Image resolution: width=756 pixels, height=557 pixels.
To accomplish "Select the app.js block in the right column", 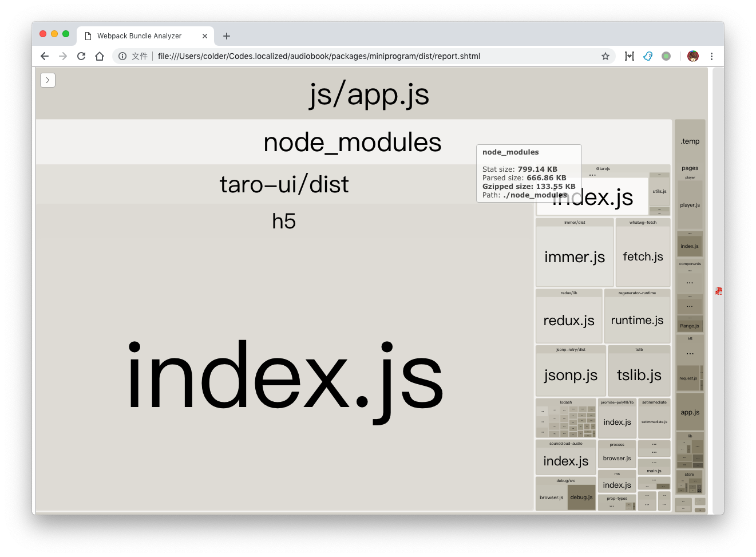I will tap(690, 411).
